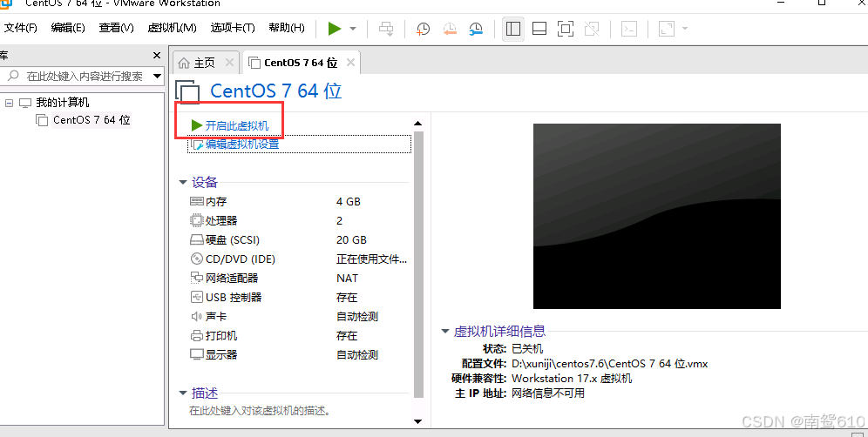Screen dimensions: 868x437
Task: Collapse the 设备 section
Action: (183, 182)
